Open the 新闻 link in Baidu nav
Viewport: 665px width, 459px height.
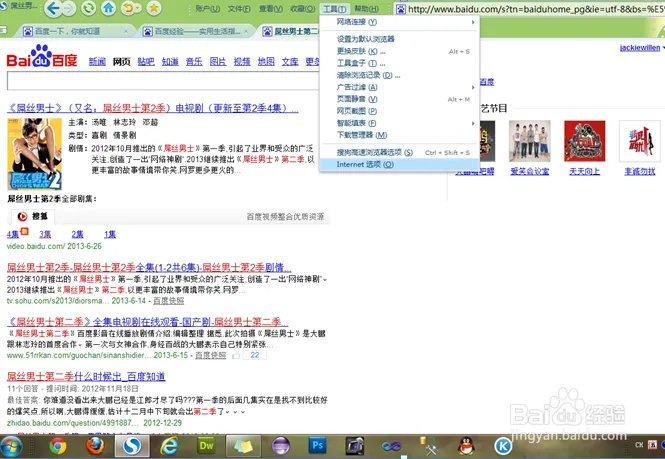click(x=97, y=62)
